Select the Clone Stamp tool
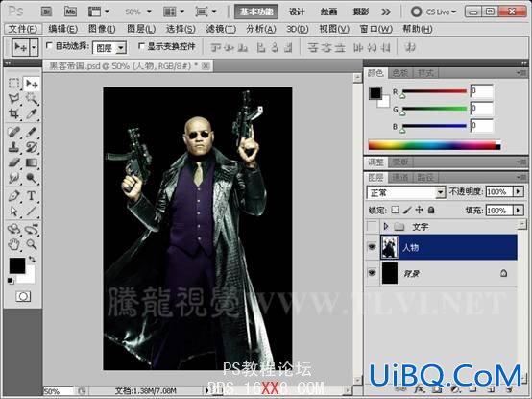 click(x=13, y=147)
